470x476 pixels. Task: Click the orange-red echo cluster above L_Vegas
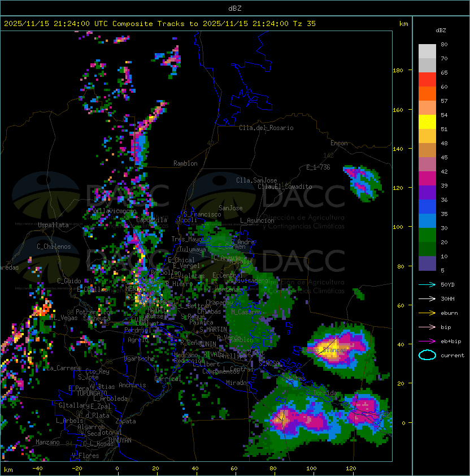pyautogui.click(x=42, y=309)
